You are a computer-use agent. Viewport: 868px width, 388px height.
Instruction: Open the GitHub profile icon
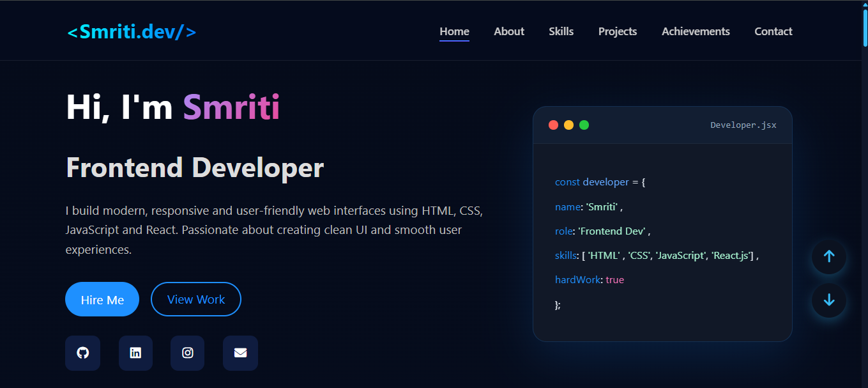point(82,353)
